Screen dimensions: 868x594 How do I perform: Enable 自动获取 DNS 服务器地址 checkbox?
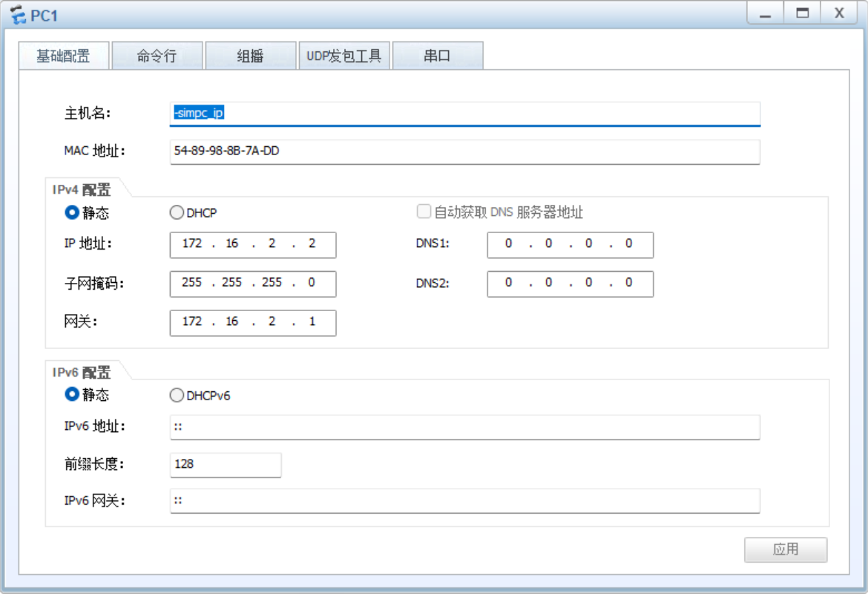tap(424, 212)
